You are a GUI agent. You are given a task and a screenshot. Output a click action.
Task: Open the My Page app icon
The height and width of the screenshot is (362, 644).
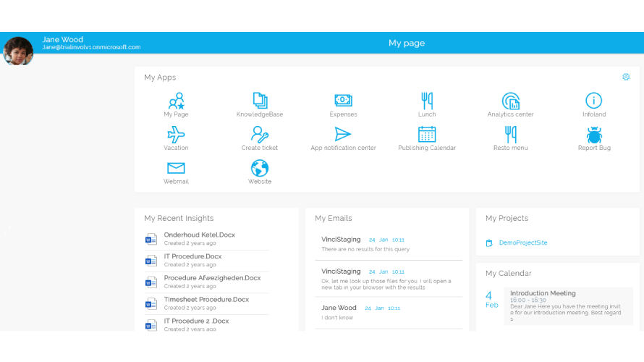click(x=177, y=101)
